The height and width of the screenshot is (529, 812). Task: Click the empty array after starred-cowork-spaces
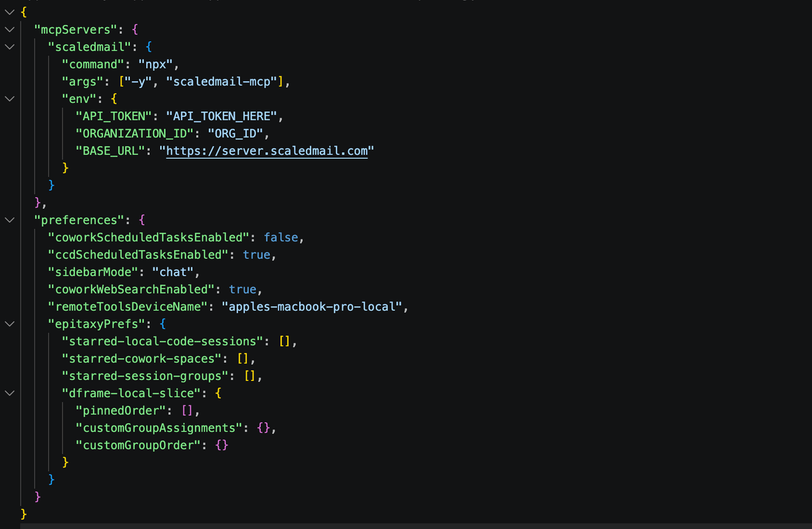(x=242, y=359)
